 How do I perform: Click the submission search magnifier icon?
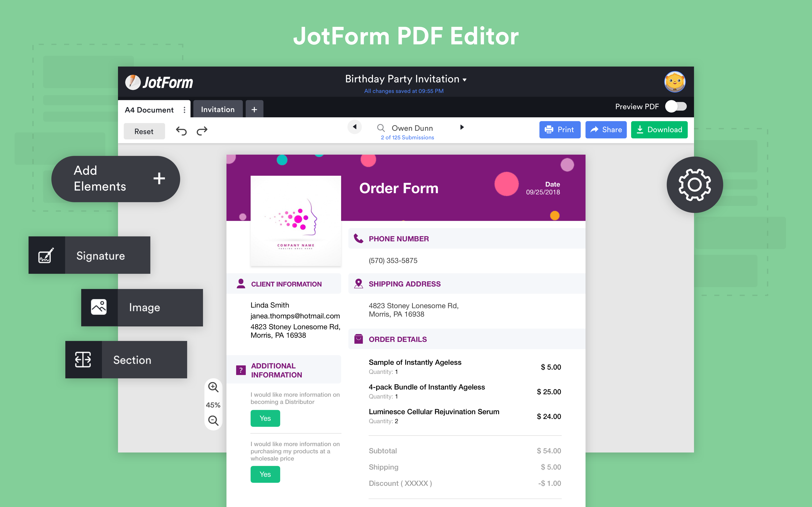click(x=380, y=128)
